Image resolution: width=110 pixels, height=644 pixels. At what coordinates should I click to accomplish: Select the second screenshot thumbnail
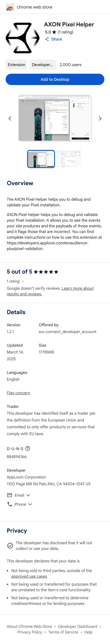(x=69, y=159)
